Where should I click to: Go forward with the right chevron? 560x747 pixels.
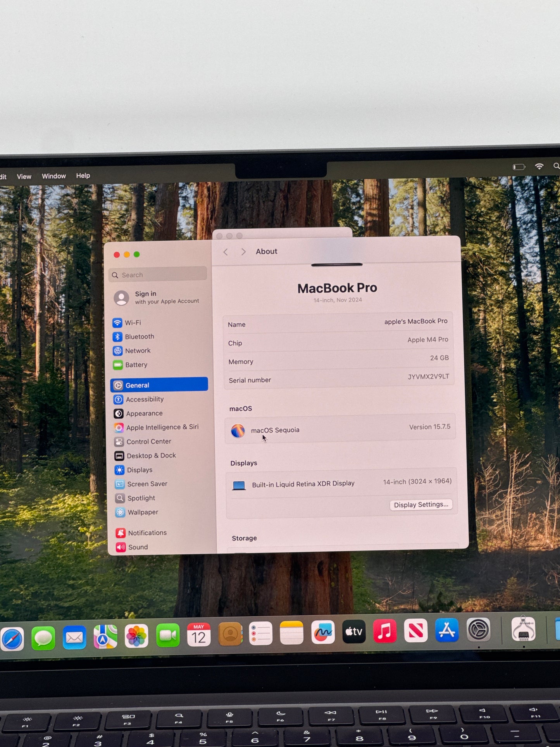click(243, 252)
